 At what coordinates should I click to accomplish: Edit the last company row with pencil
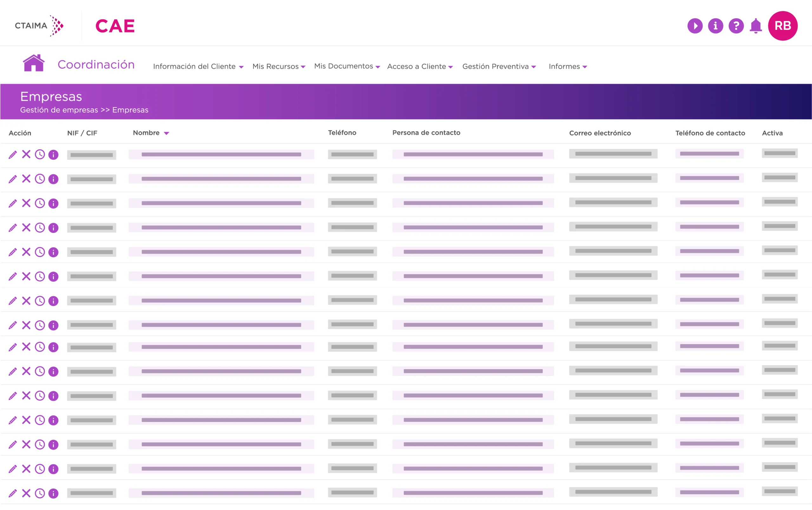(x=12, y=494)
